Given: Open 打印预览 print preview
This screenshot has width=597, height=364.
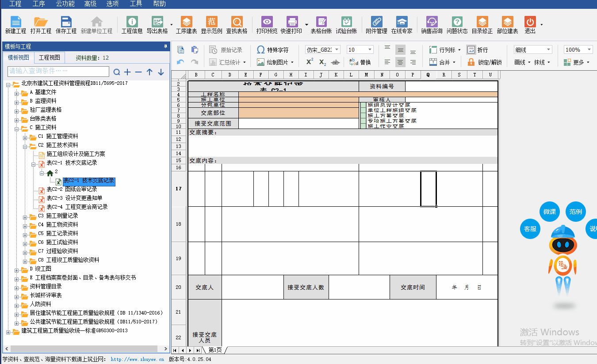Looking at the screenshot, I should [x=267, y=25].
